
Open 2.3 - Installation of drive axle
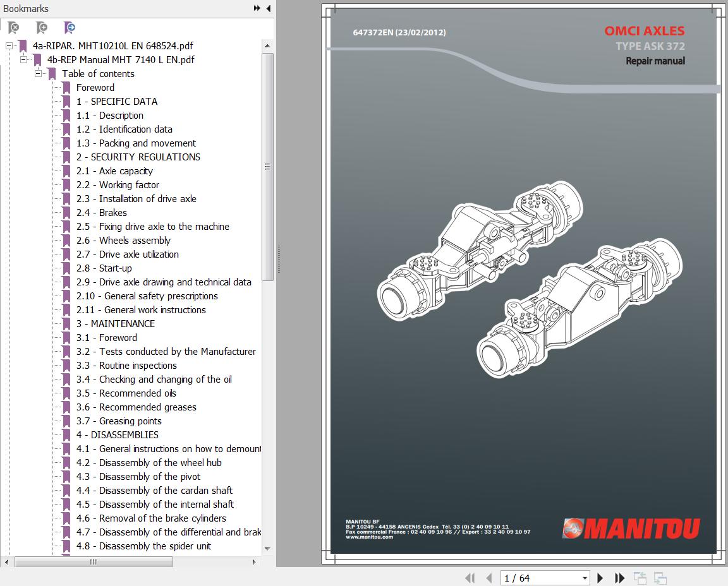click(136, 199)
